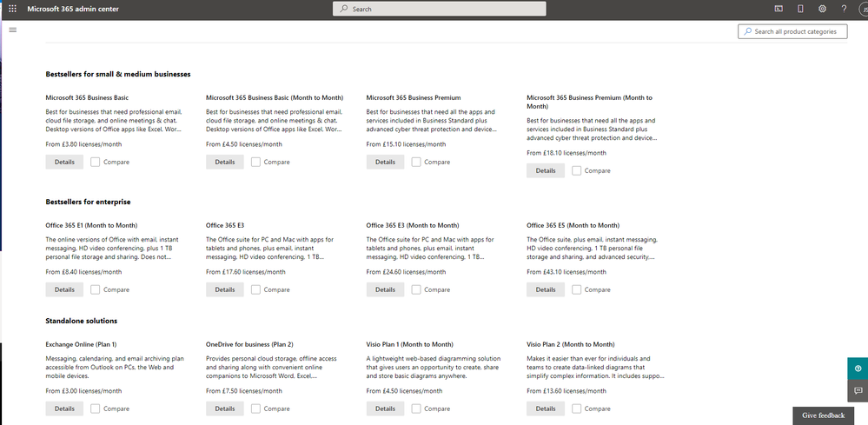Tick Compare for Microsoft 365 Business Basic

(x=96, y=163)
